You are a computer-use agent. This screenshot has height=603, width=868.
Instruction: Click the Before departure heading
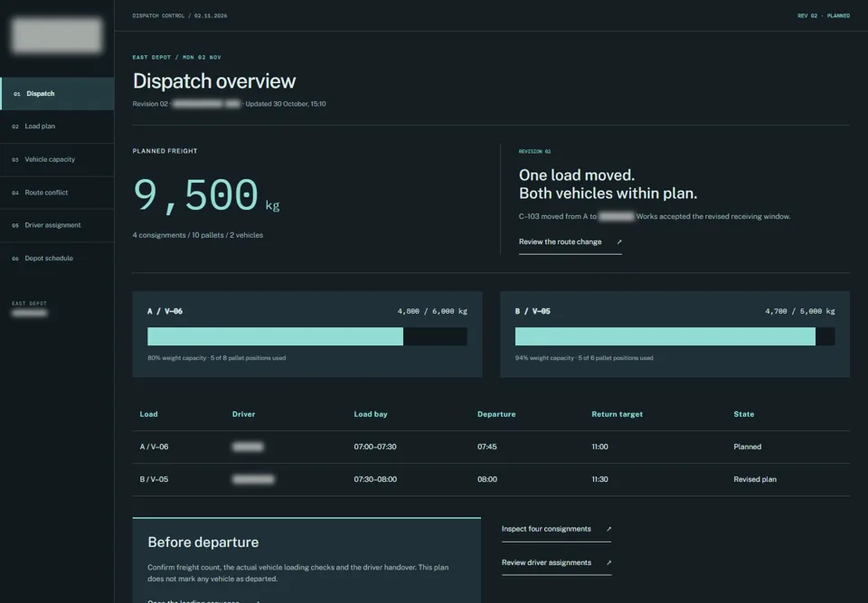pos(203,542)
